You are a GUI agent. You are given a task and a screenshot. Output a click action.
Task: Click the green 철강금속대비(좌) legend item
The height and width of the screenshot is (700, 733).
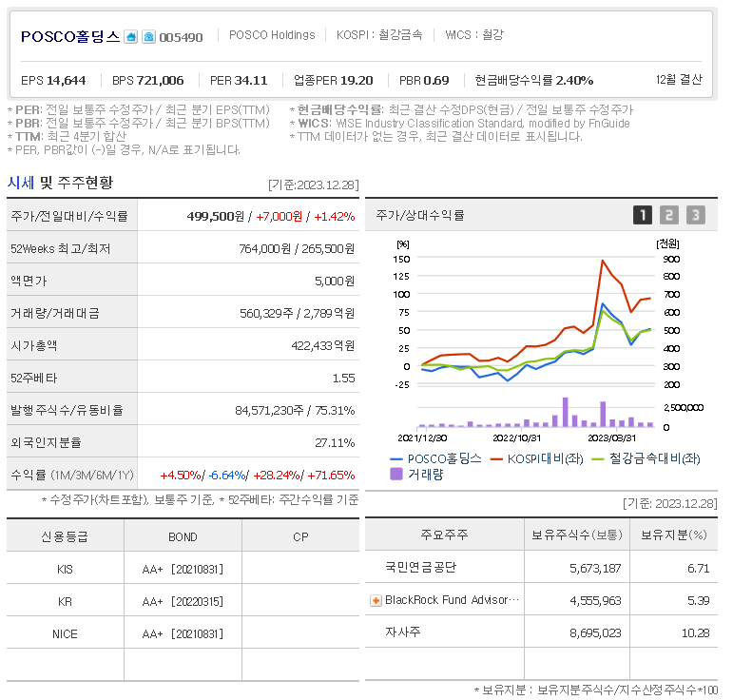pyautogui.click(x=646, y=458)
